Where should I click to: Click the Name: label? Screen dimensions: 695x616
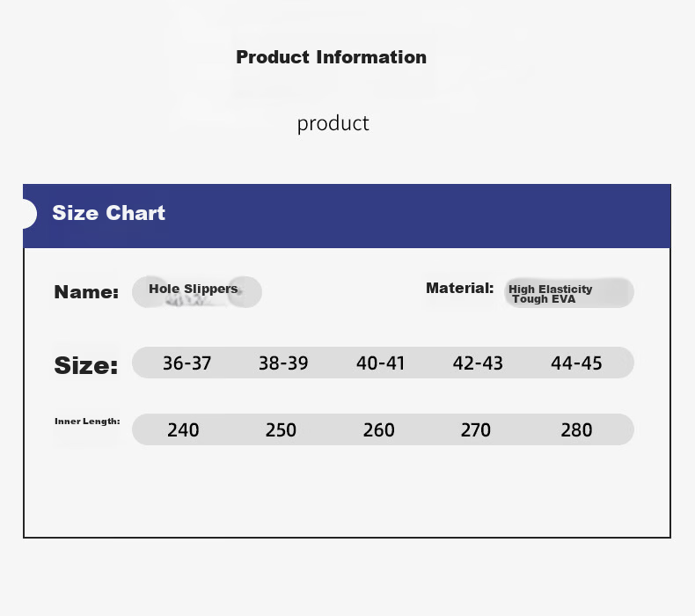click(x=86, y=292)
